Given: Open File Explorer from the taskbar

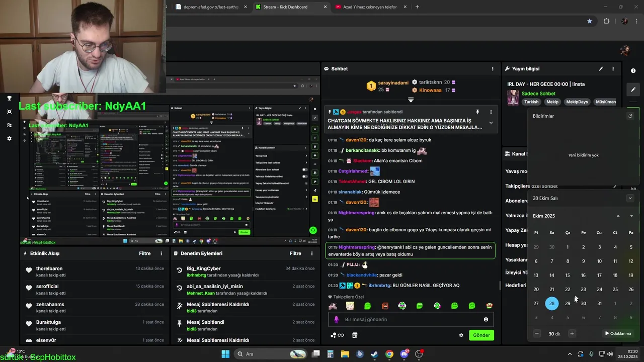Looking at the screenshot, I should [x=345, y=354].
